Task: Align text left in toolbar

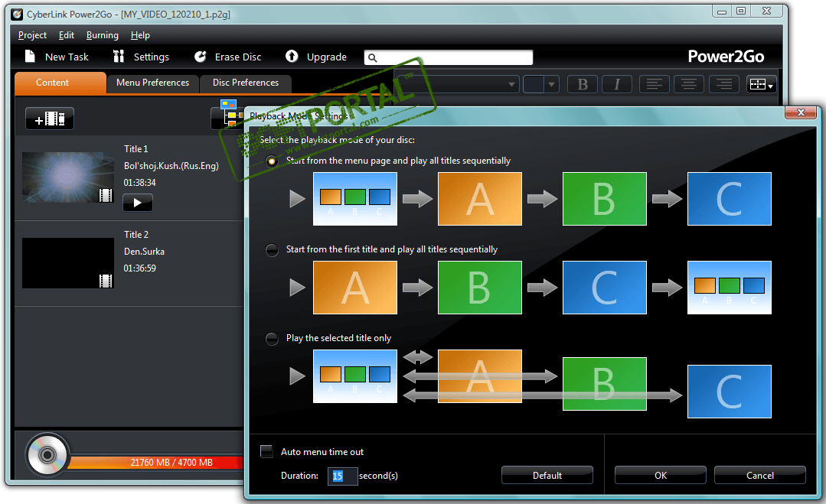Action: [x=655, y=84]
